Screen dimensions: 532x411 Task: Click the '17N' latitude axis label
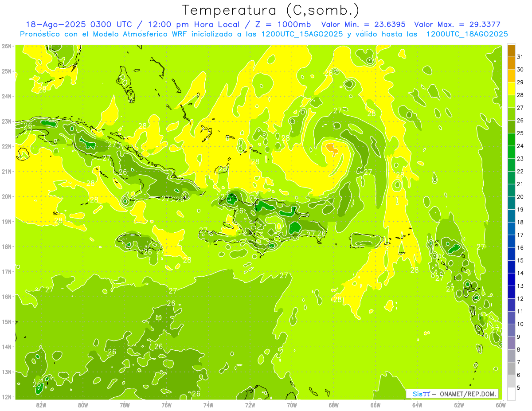point(6,272)
